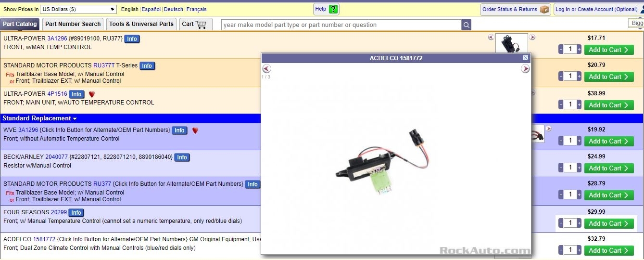Image resolution: width=644 pixels, height=260 pixels.
Task: Open Info for Standard RU377T T-Series
Action: [x=147, y=66]
